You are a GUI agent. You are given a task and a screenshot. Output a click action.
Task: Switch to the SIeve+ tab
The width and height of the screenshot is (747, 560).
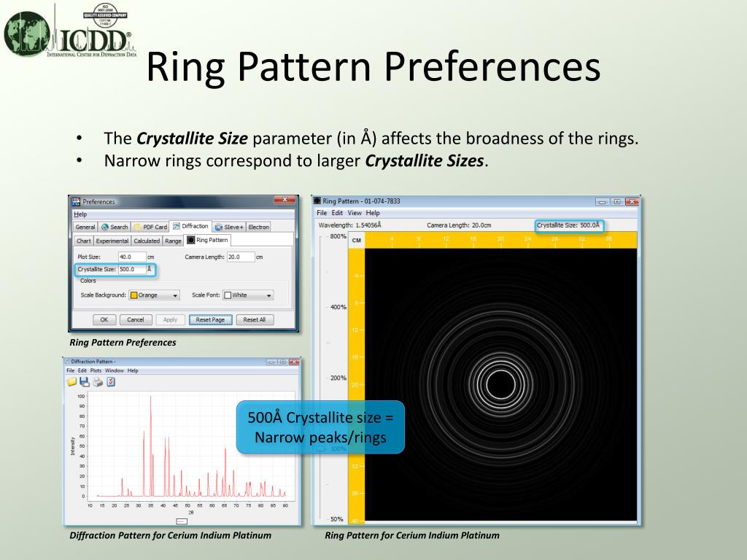[229, 227]
